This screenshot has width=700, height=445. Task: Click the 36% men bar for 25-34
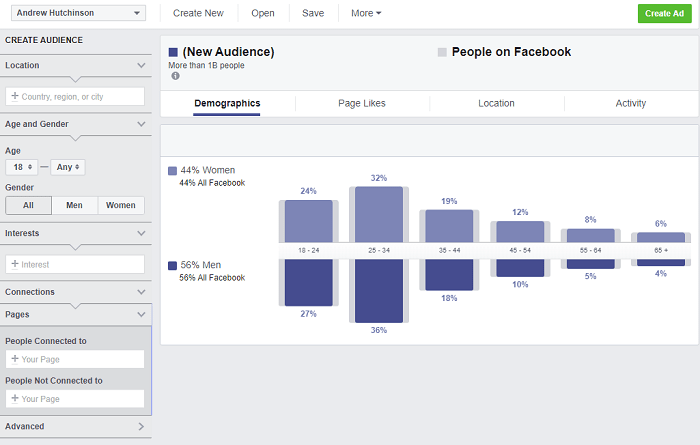(x=379, y=291)
